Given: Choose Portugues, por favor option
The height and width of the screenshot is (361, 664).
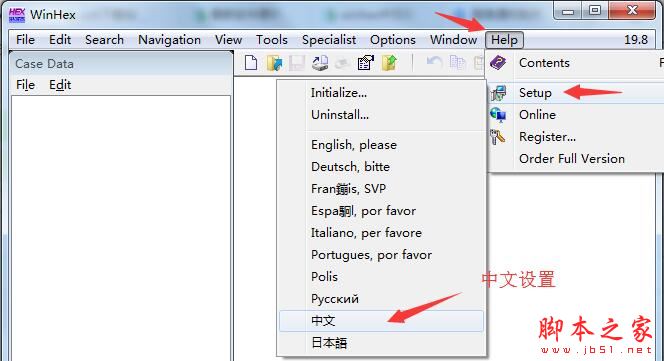Looking at the screenshot, I should (x=381, y=255).
